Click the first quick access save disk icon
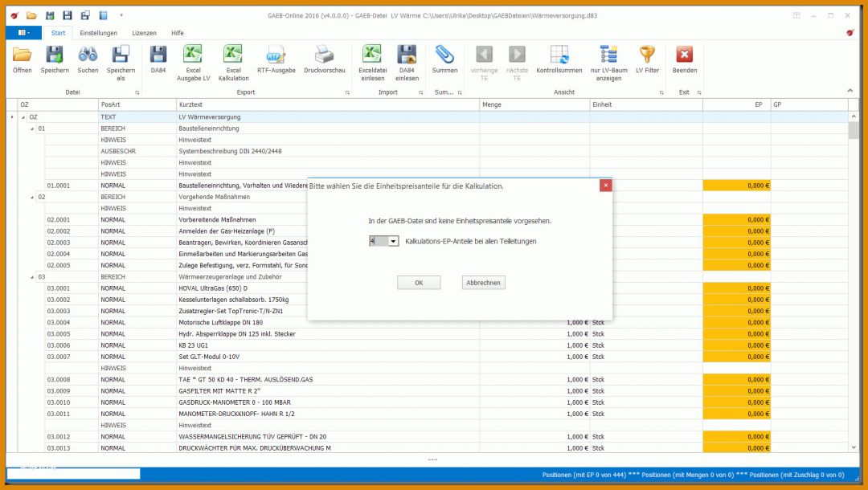The width and height of the screenshot is (868, 490). pyautogui.click(x=50, y=15)
